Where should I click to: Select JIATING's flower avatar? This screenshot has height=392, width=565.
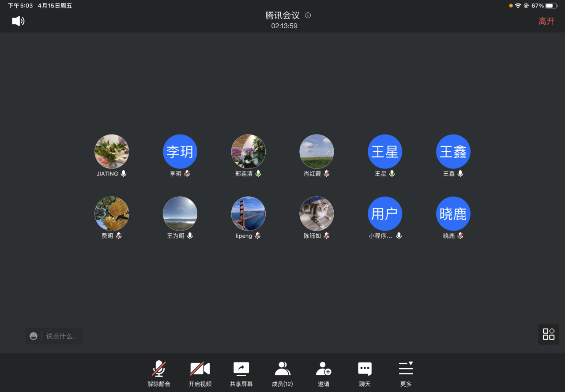point(112,152)
